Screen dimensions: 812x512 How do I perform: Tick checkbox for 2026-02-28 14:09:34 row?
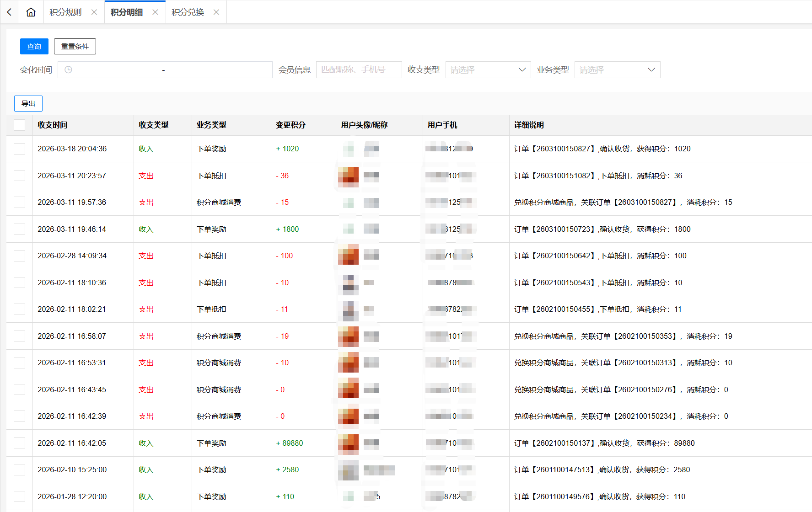pos(20,256)
